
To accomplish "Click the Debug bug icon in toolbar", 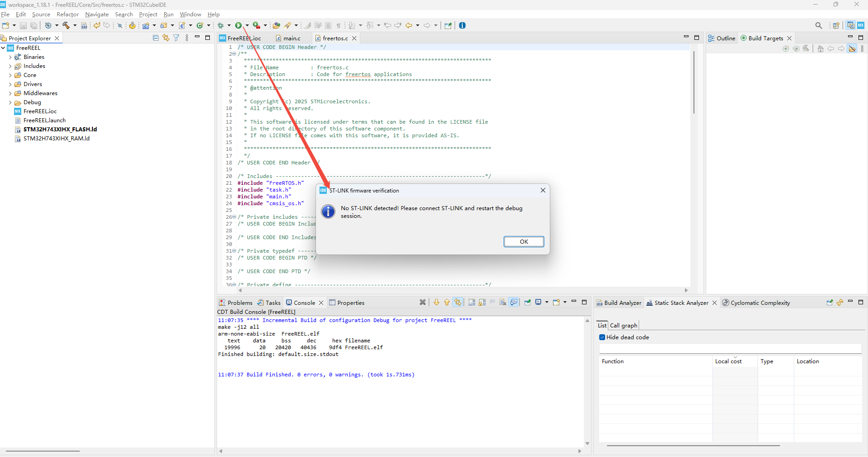I will pos(221,25).
